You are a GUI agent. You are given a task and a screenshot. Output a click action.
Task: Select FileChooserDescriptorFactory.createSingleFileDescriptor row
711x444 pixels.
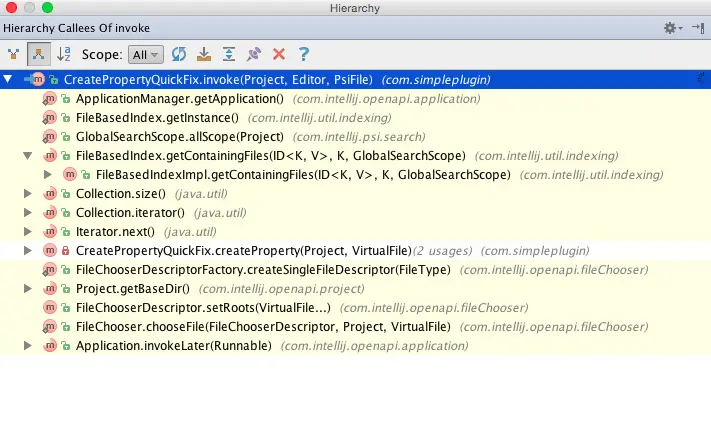coord(356,269)
